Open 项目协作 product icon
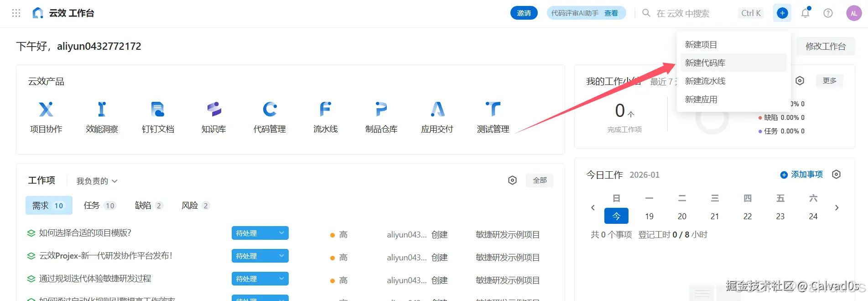This screenshot has height=301, width=868. pyautogui.click(x=46, y=109)
